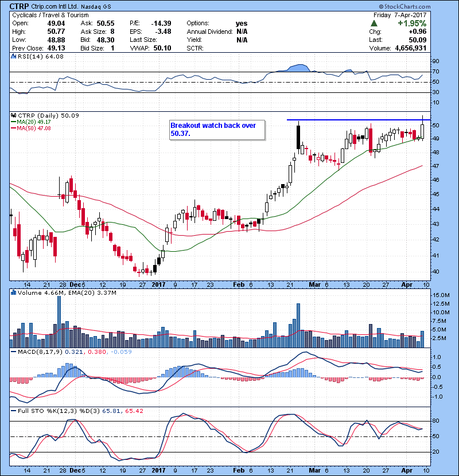The width and height of the screenshot is (459, 476).
Task: Click the -1.0 level on the MACD axis
Action: [x=437, y=397]
